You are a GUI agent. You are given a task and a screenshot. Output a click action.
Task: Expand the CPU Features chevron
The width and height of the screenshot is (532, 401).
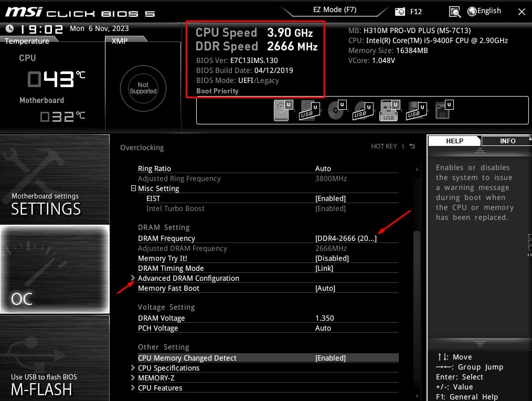click(133, 387)
